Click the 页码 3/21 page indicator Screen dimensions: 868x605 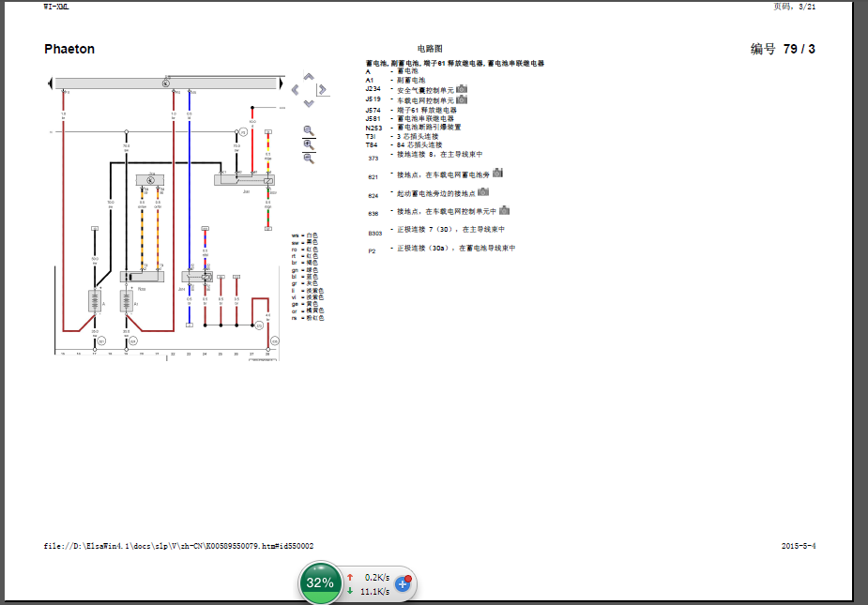(795, 6)
